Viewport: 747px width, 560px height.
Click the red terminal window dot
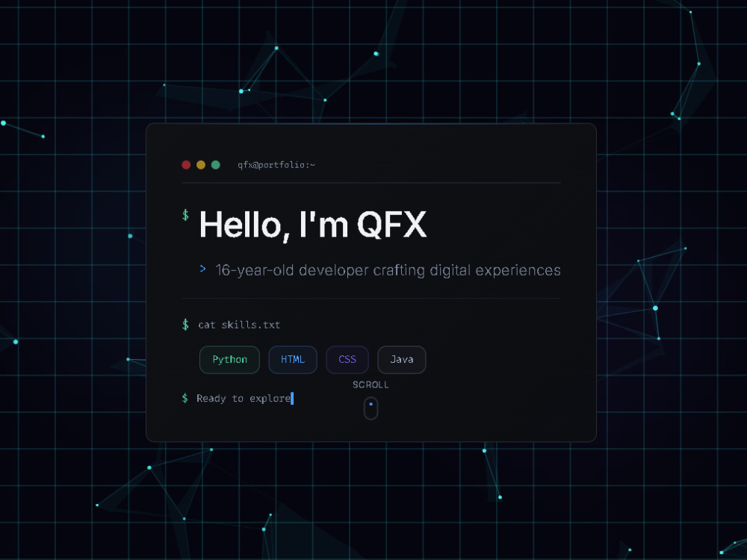point(186,165)
